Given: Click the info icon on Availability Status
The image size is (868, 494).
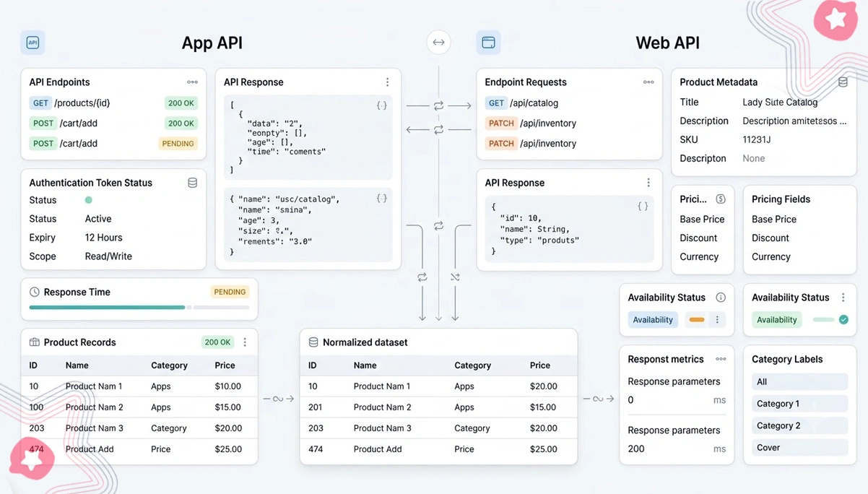Looking at the screenshot, I should coord(721,298).
